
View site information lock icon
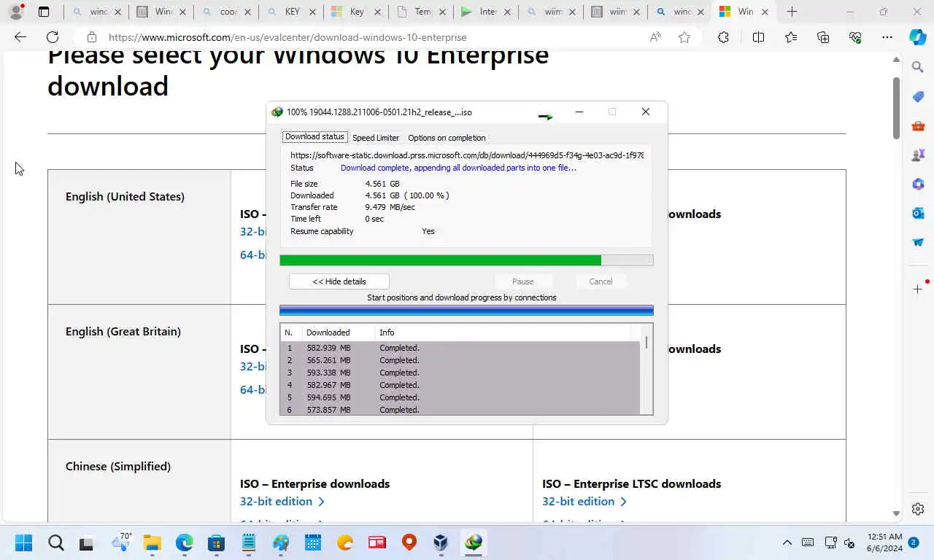point(91,37)
